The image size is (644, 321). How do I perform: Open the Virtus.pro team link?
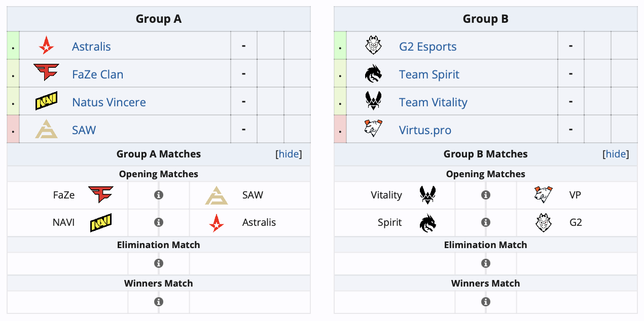click(x=425, y=130)
